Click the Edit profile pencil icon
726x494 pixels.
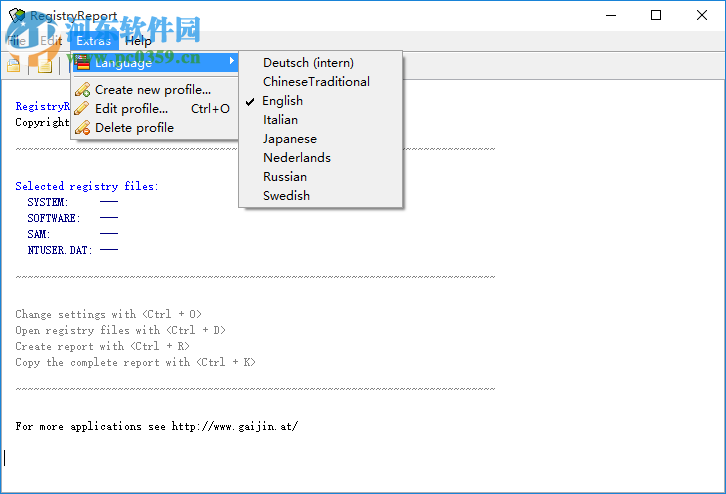(82, 108)
